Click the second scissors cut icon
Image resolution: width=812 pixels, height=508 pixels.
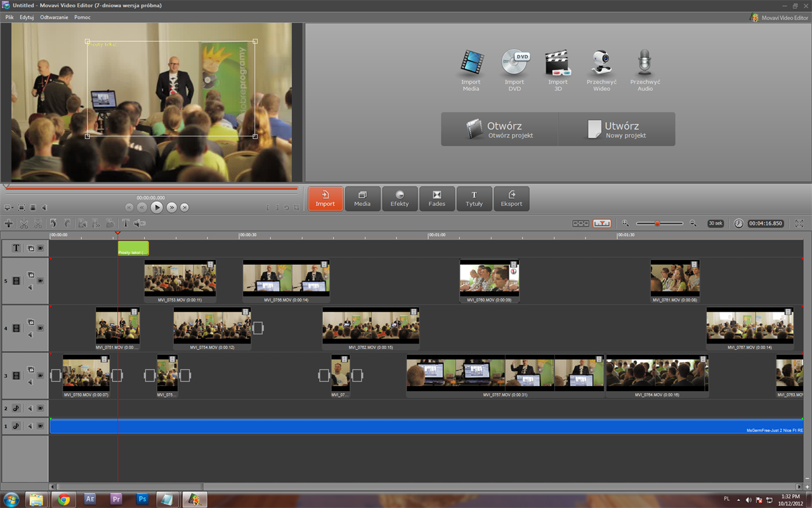coord(38,223)
